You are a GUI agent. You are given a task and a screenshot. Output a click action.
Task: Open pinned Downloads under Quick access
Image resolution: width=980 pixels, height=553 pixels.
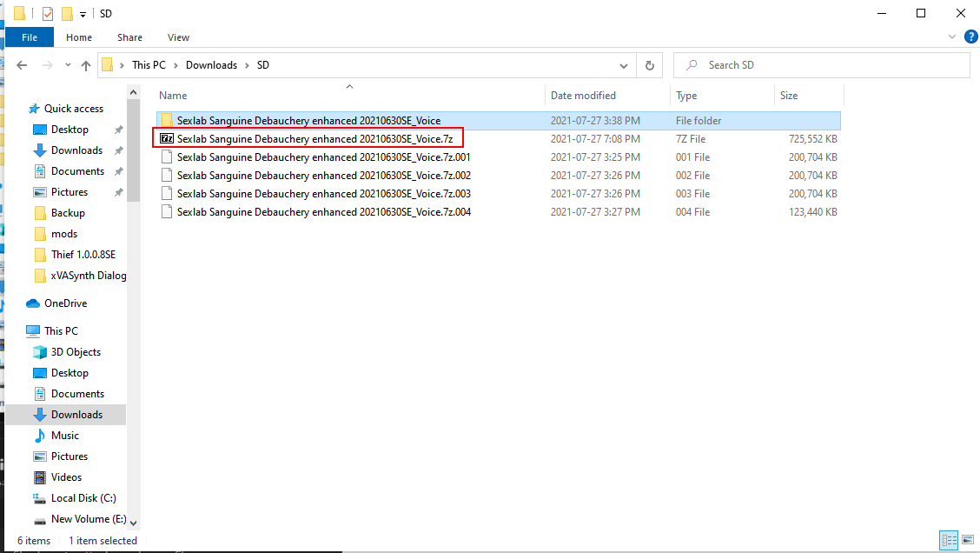click(76, 150)
